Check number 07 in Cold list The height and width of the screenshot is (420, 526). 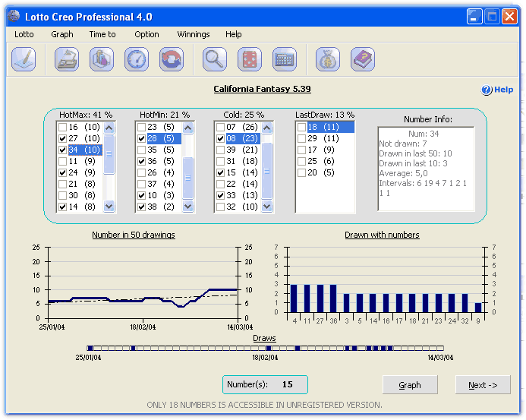(220, 128)
